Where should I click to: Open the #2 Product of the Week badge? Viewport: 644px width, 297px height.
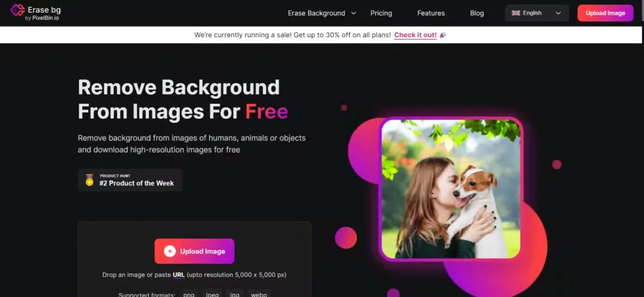click(x=130, y=180)
